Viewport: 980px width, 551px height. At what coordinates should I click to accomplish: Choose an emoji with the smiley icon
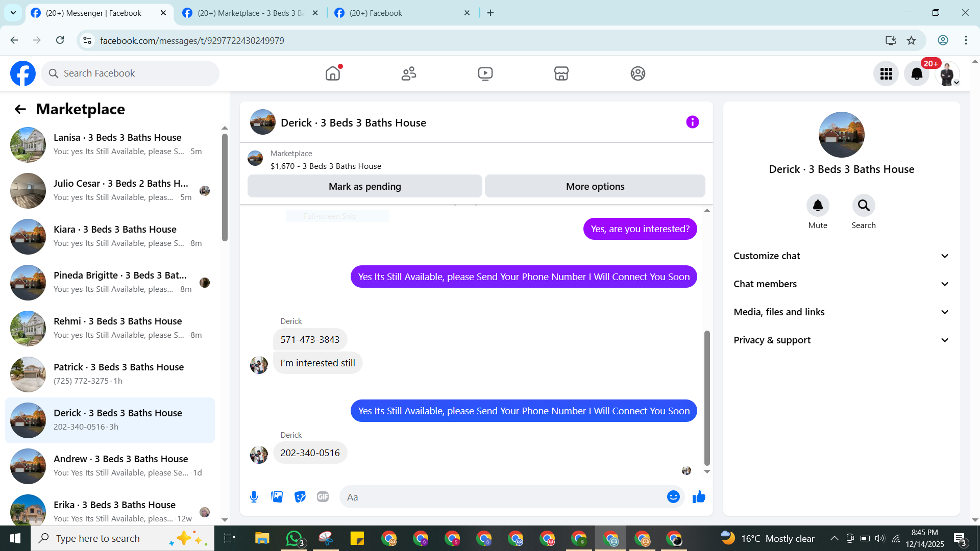pos(673,496)
